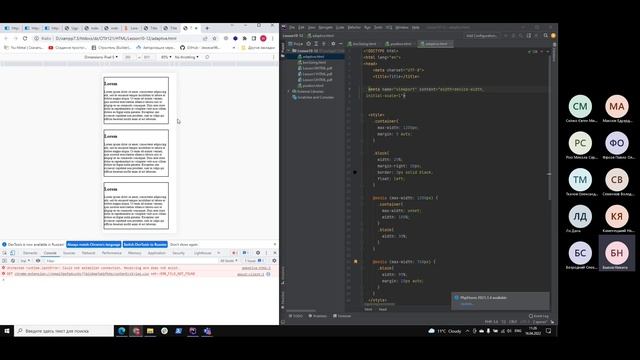The height and width of the screenshot is (360, 640).
Task: Open the No throttling dropdown
Action: 187,57
